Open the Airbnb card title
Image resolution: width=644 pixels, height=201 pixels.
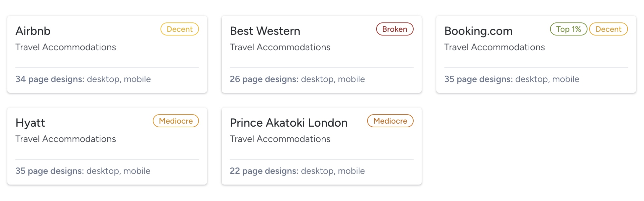33,31
